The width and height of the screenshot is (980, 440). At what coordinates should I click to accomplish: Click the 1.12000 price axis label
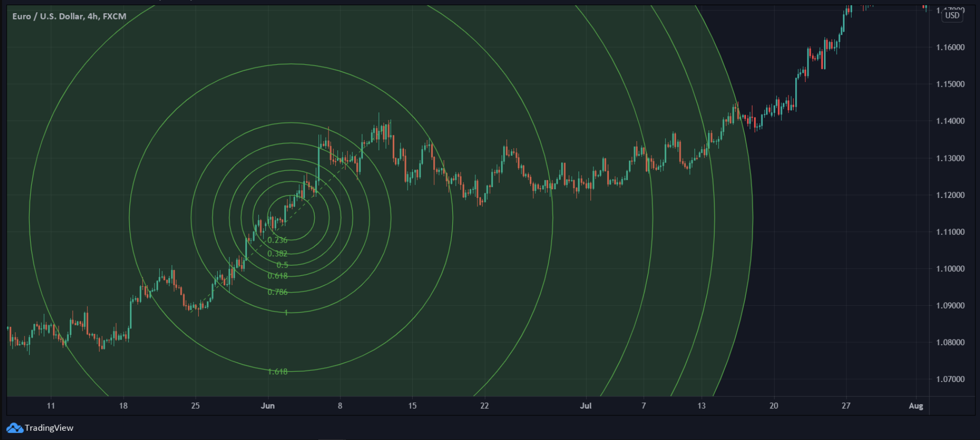950,195
